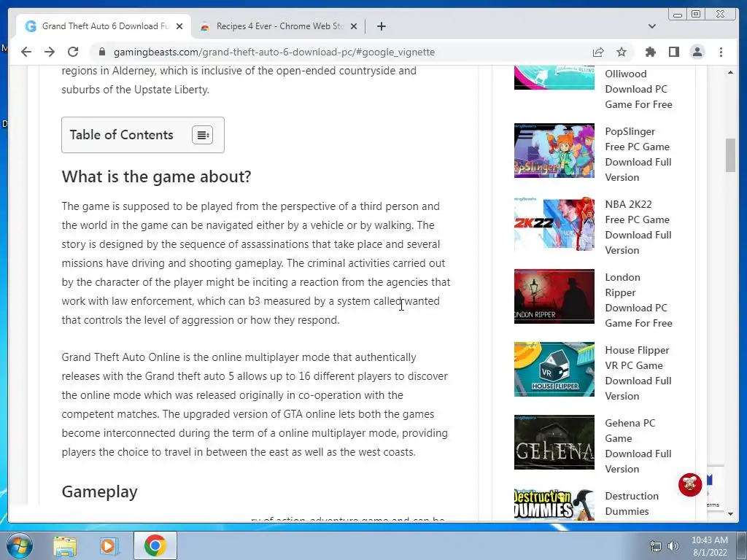This screenshot has width=747, height=560.
Task: Follow the Olliwood Download PC Game link
Action: tap(638, 89)
